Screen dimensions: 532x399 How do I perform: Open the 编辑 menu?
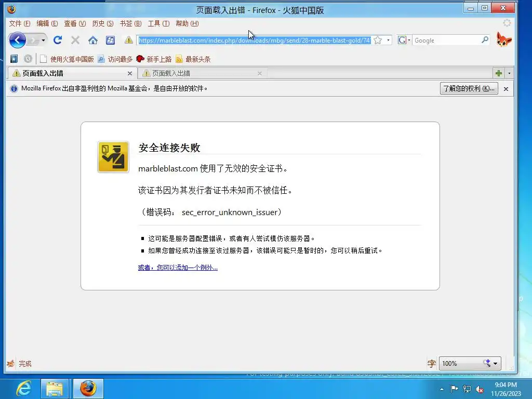pos(47,23)
